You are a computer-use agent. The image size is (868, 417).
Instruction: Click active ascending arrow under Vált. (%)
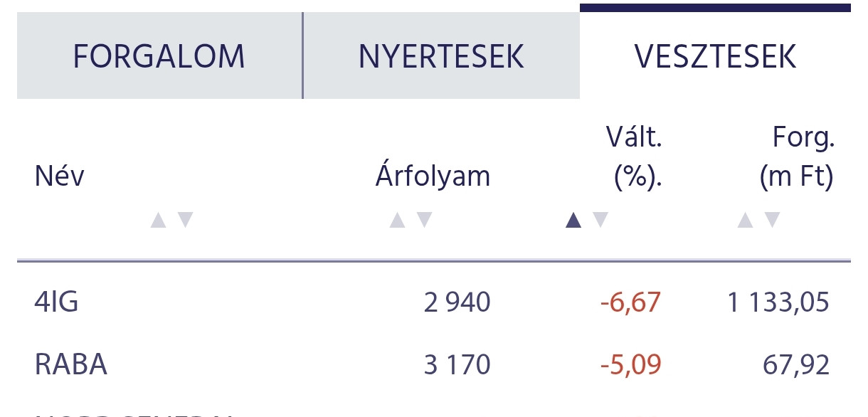coord(573,221)
